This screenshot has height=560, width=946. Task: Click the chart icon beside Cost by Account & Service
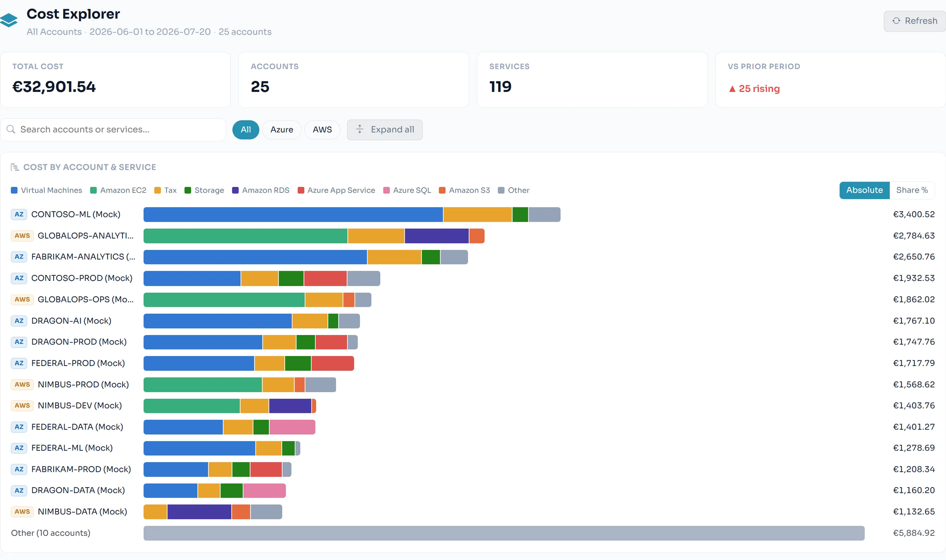point(15,167)
